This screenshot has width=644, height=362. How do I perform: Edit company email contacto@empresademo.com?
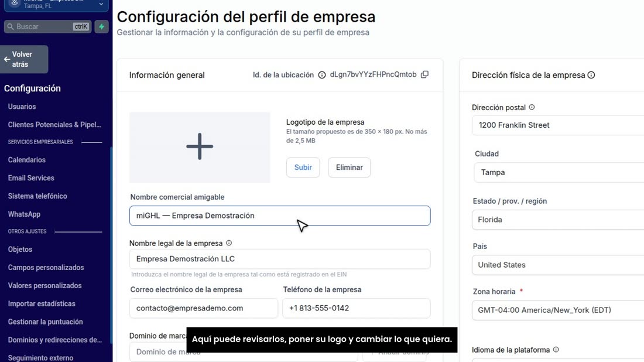click(203, 308)
